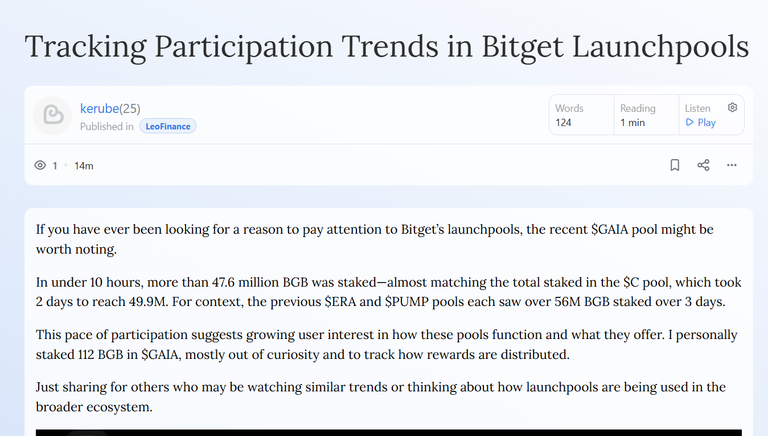Open the LeoFinance community tag
The width and height of the screenshot is (768, 436).
point(168,126)
